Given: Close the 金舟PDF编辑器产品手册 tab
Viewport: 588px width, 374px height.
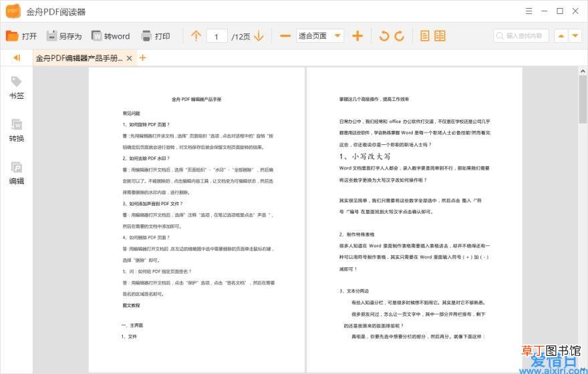Looking at the screenshot, I should (x=129, y=58).
